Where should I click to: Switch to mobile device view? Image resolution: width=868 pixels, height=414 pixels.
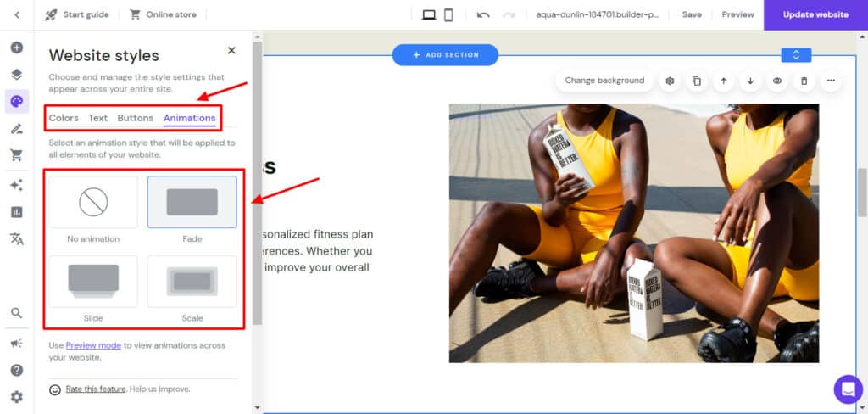pos(449,14)
